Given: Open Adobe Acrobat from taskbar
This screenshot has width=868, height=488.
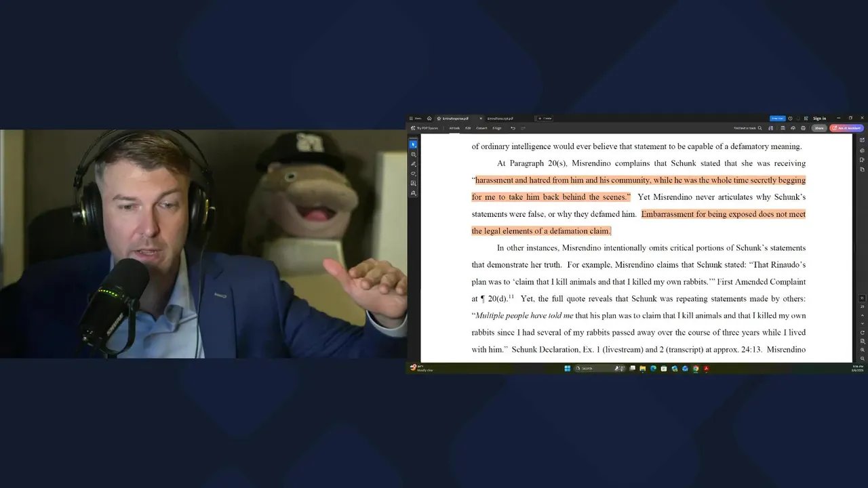Looking at the screenshot, I should pos(706,368).
